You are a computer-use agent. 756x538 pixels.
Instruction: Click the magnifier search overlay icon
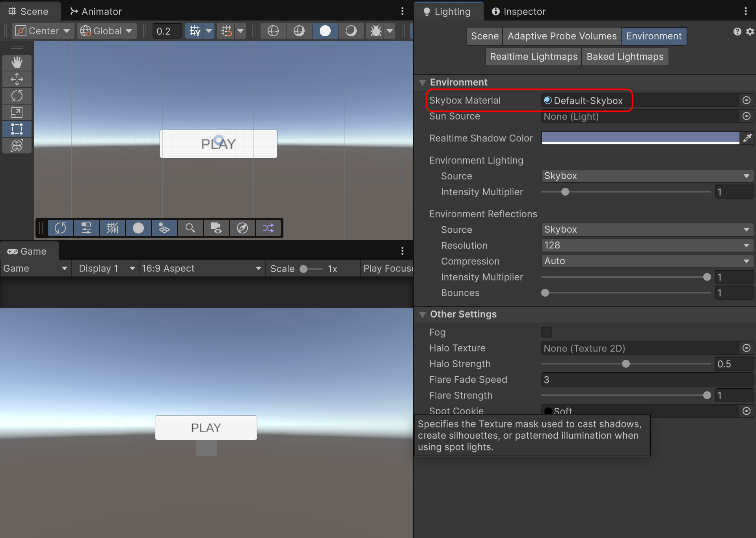coord(190,228)
